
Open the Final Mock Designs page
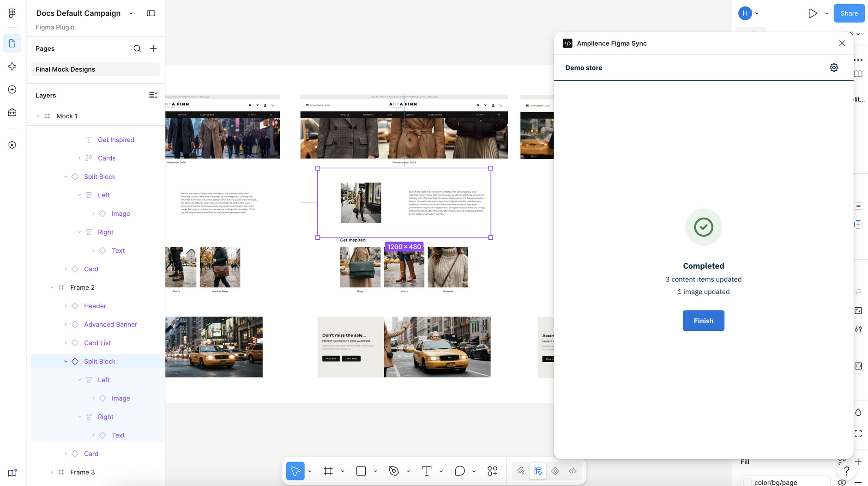pos(96,69)
